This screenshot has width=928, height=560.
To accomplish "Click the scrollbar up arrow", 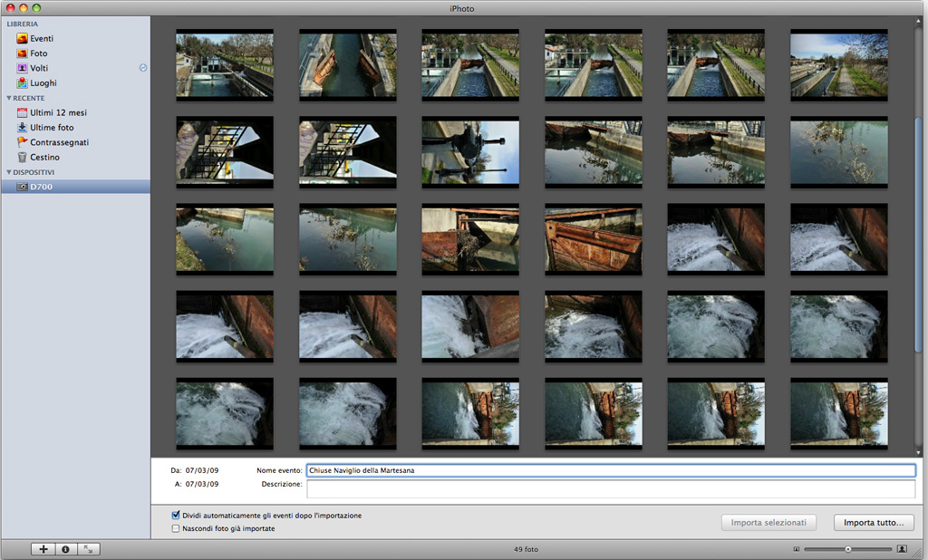I will click(919, 22).
